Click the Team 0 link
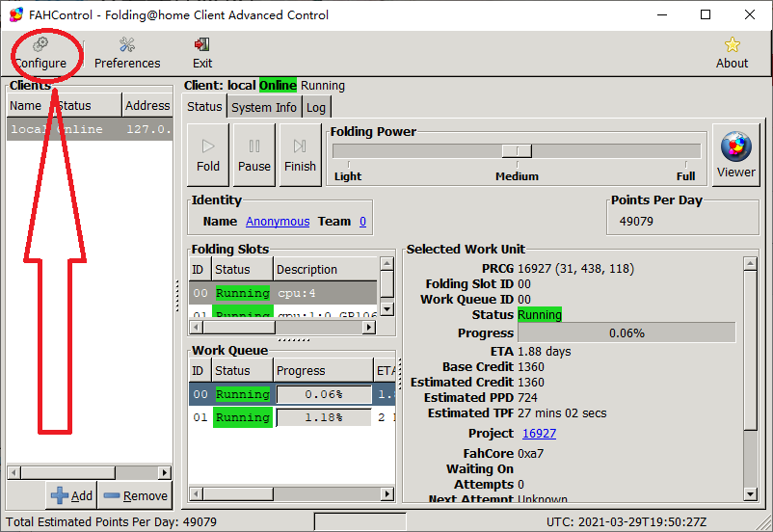 [362, 222]
